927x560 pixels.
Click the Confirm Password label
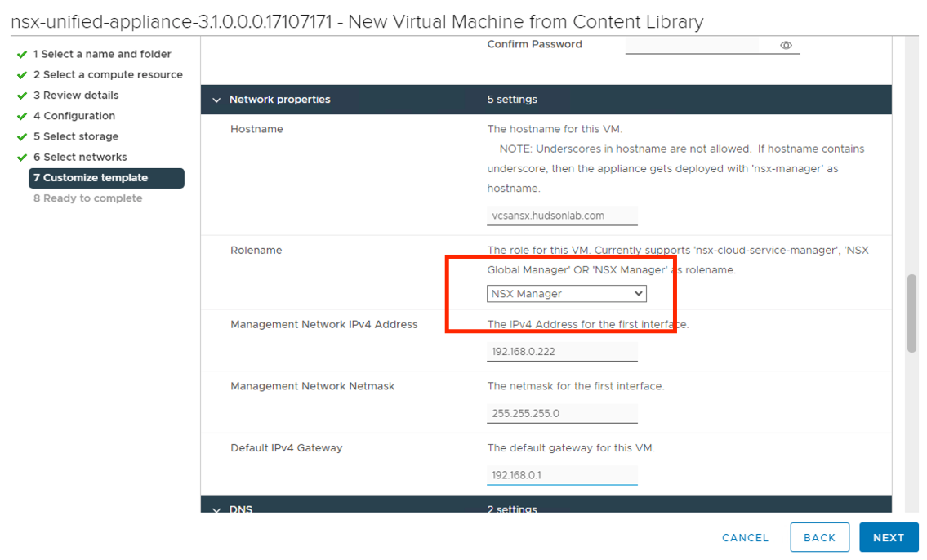pos(534,44)
